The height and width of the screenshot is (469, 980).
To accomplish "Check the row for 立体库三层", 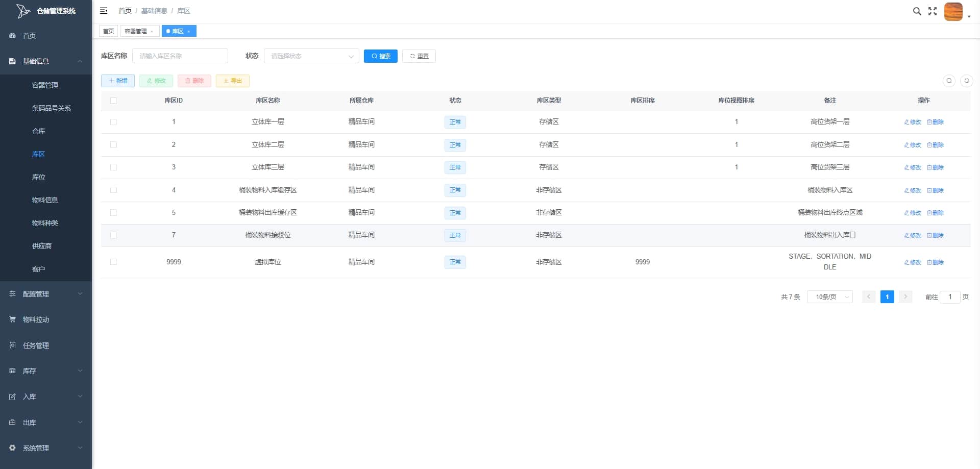I will 113,167.
